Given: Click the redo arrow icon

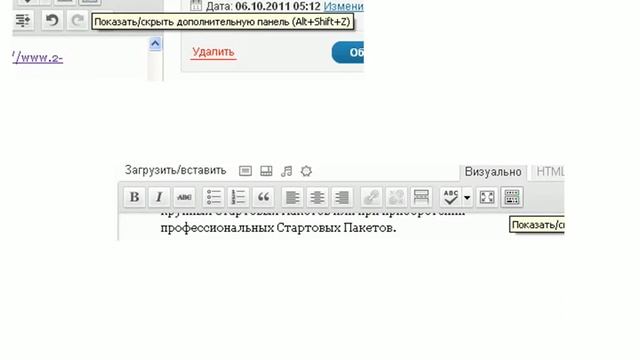Looking at the screenshot, I should (78, 20).
